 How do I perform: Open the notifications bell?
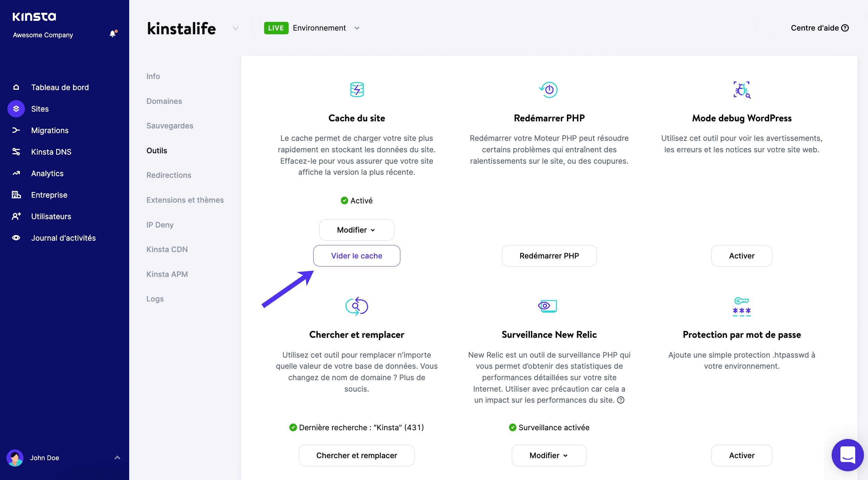pyautogui.click(x=113, y=34)
